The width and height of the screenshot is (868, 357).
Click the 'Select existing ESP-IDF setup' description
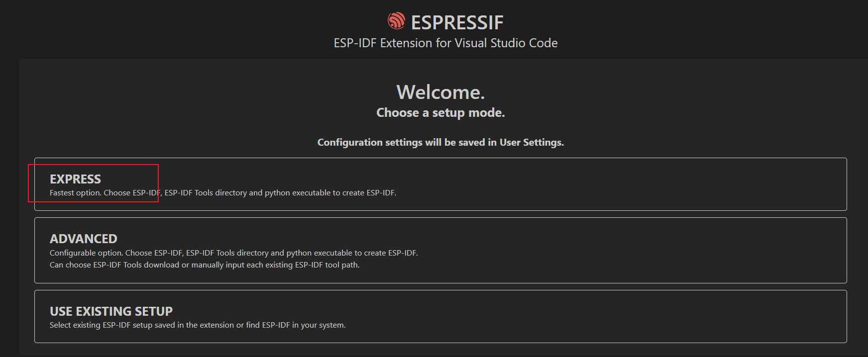coord(197,325)
